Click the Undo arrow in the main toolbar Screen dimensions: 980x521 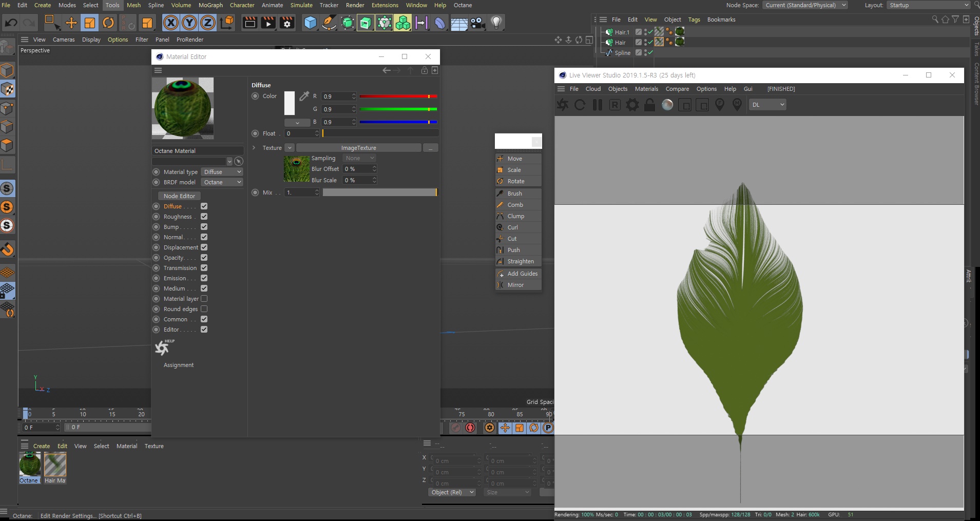11,23
